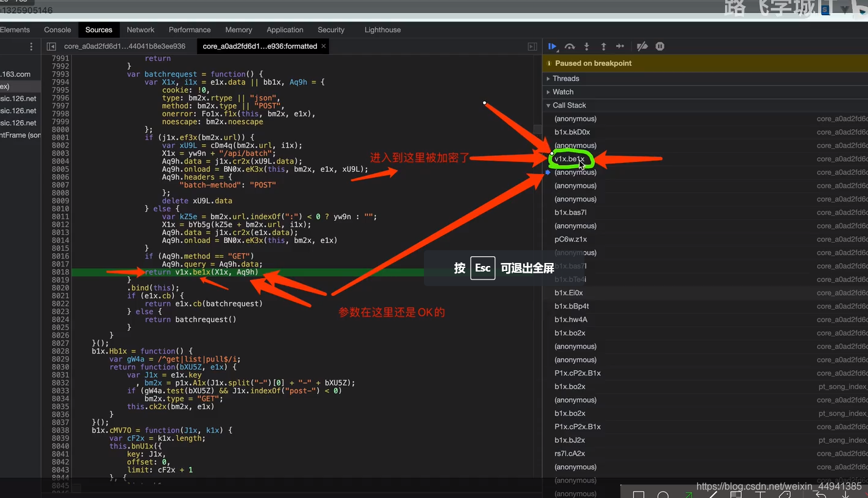The image size is (868, 498).
Task: Open core_a0ad2fd6 source link beside rs7l.cA2x
Action: coord(842,454)
